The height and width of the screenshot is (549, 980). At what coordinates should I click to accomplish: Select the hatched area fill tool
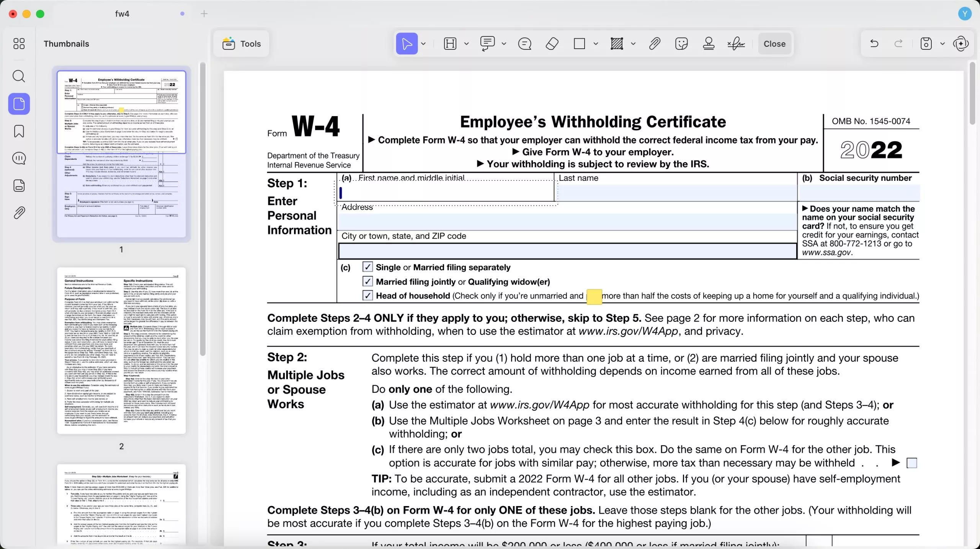tap(617, 44)
